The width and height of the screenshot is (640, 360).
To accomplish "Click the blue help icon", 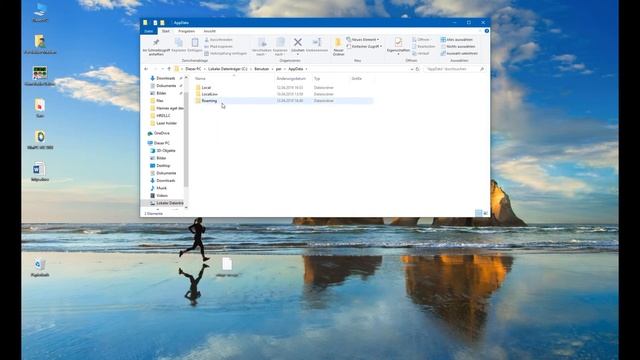I will point(487,31).
